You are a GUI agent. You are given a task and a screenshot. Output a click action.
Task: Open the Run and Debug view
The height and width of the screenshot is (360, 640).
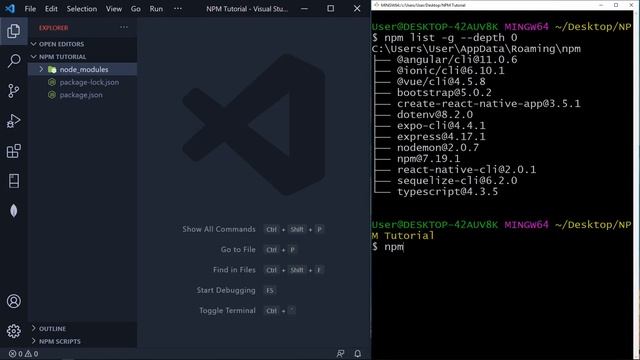pos(13,121)
